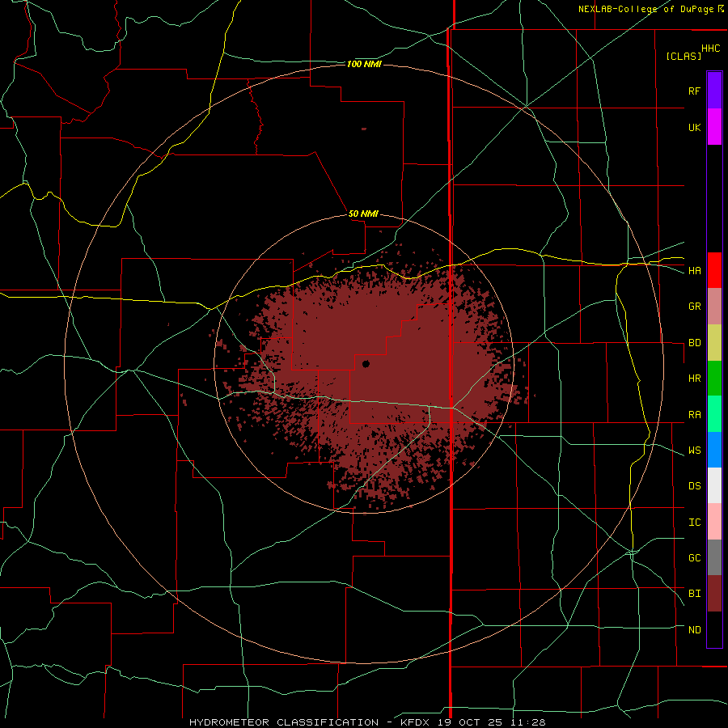Pick the RA light green legend swatch
Image resolution: width=728 pixels, height=728 pixels.
714,414
